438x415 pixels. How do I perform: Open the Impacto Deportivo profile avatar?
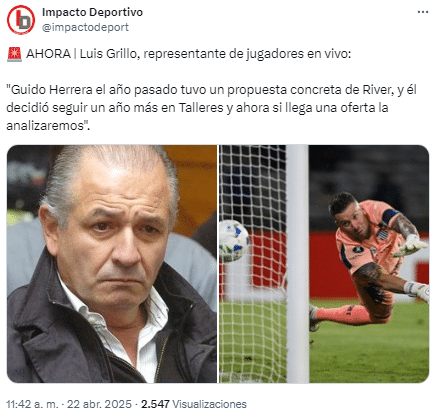tap(21, 20)
